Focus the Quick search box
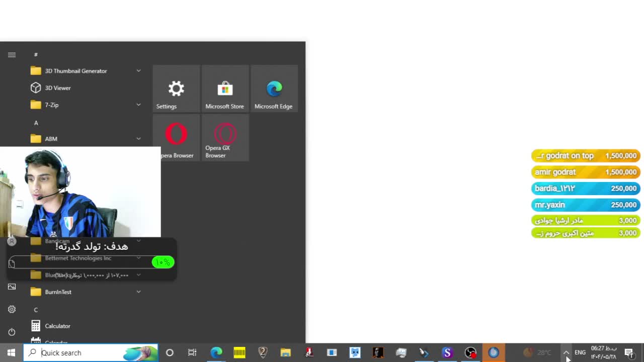The width and height of the screenshot is (644, 362). [91, 352]
